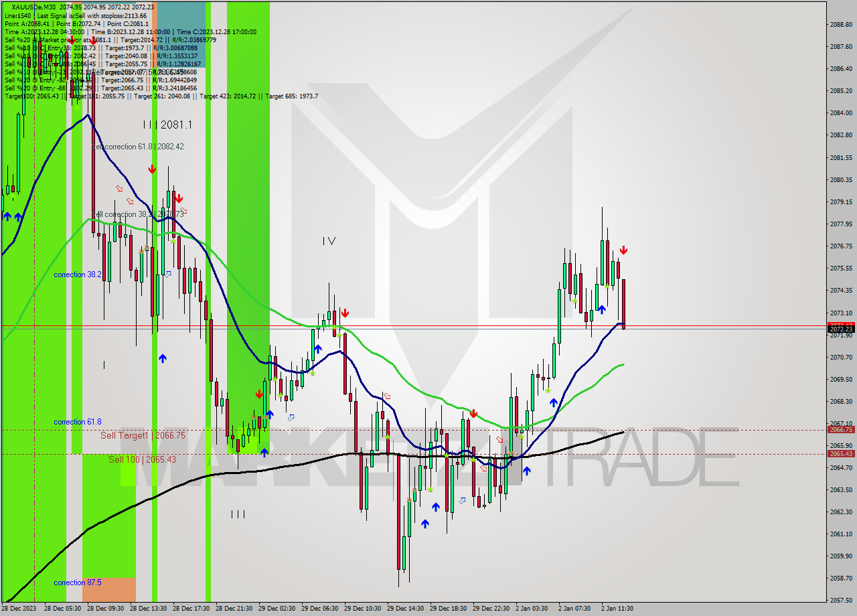The width and height of the screenshot is (857, 616).
Task: Click the '28 Dec 13:30' time axis label
Action: 148,609
